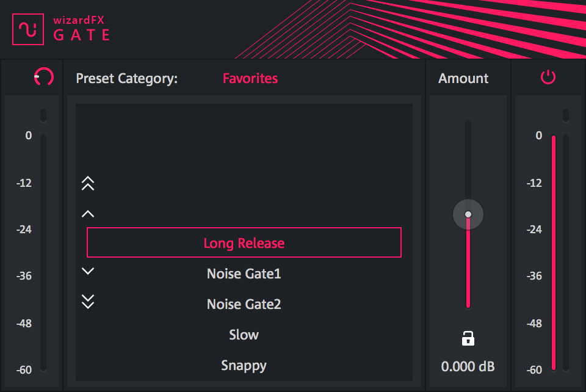Image resolution: width=586 pixels, height=392 pixels.
Task: Go to next preset with down chevron
Action: tap(88, 271)
